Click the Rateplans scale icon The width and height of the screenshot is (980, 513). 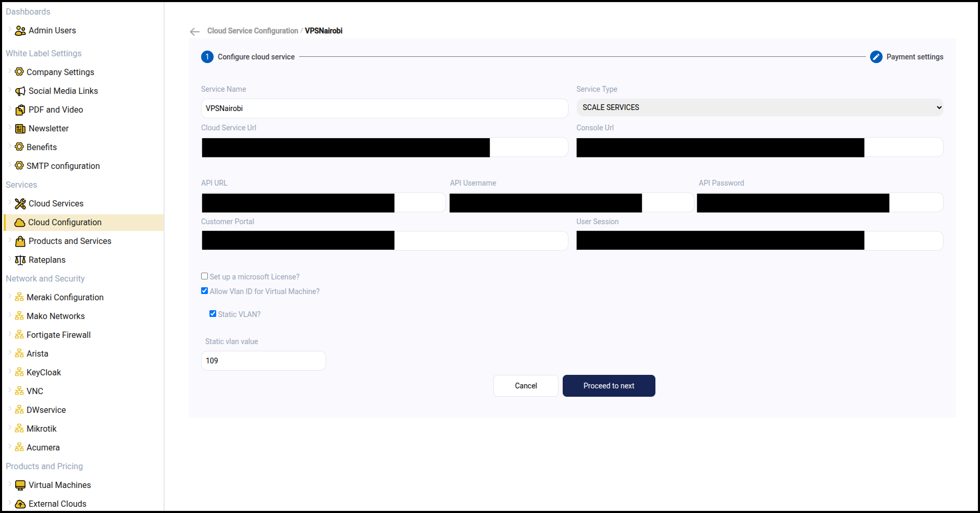point(20,260)
